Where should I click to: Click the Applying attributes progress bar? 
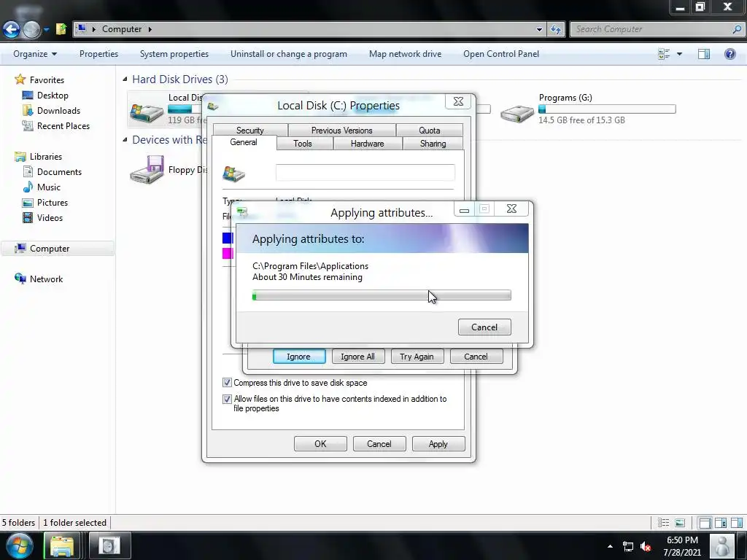point(382,296)
